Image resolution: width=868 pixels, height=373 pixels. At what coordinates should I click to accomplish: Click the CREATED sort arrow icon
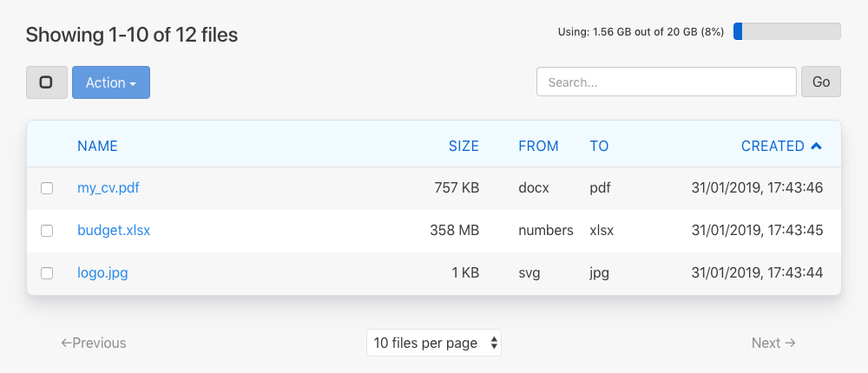coord(816,147)
